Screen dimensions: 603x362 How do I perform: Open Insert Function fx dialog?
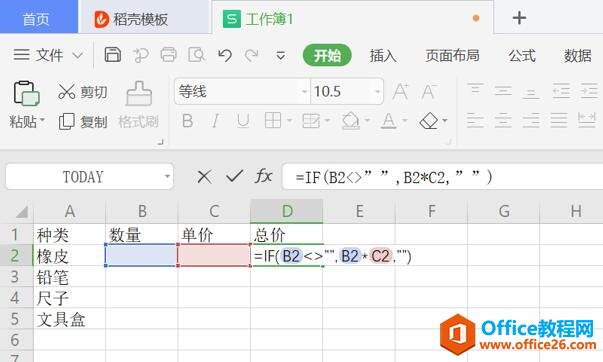click(263, 176)
